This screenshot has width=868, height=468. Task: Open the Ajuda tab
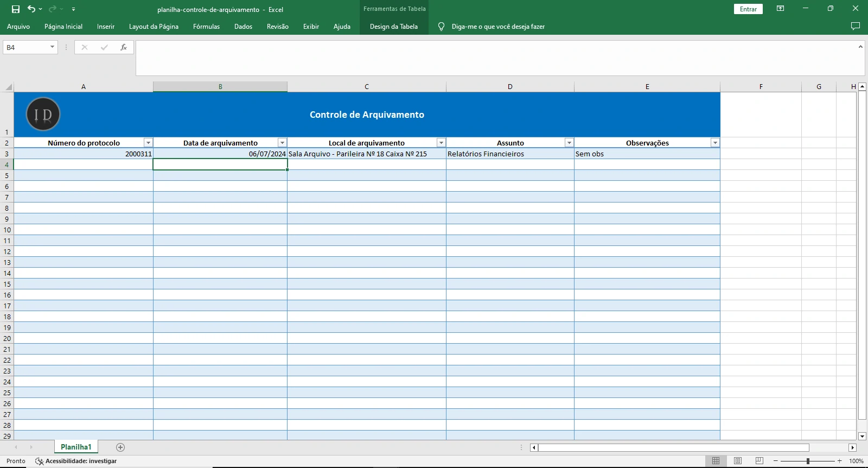(x=342, y=27)
